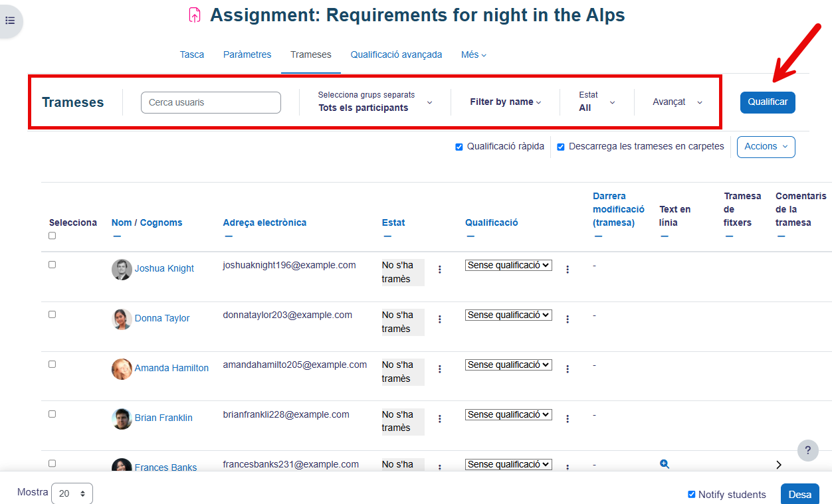Click the Desa save button
The width and height of the screenshot is (832, 504).
[x=799, y=494]
